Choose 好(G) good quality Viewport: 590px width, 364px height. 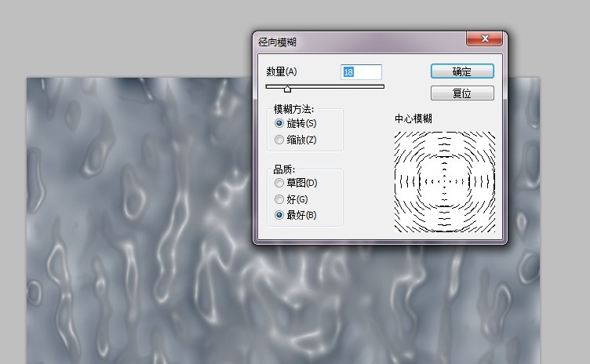(279, 199)
